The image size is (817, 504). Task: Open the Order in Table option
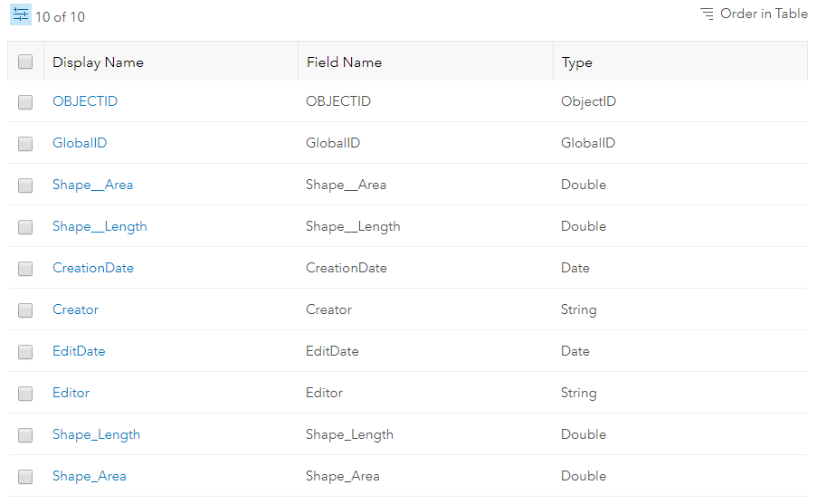(x=754, y=14)
